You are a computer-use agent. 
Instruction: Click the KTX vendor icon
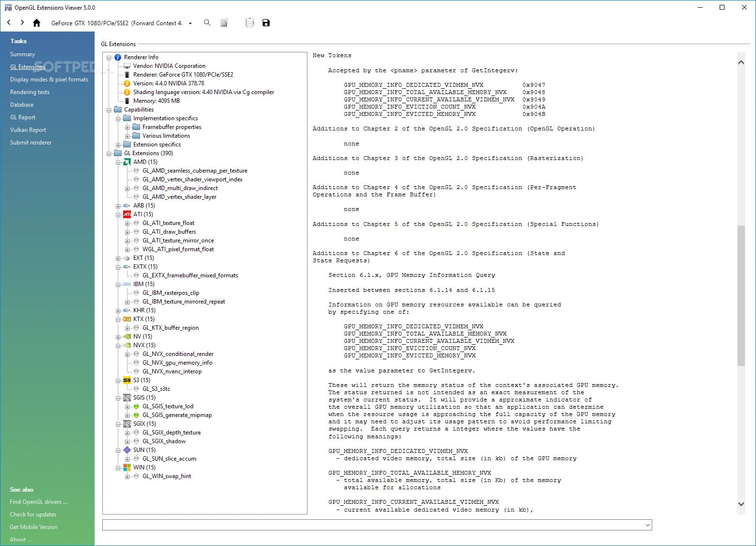coord(127,319)
